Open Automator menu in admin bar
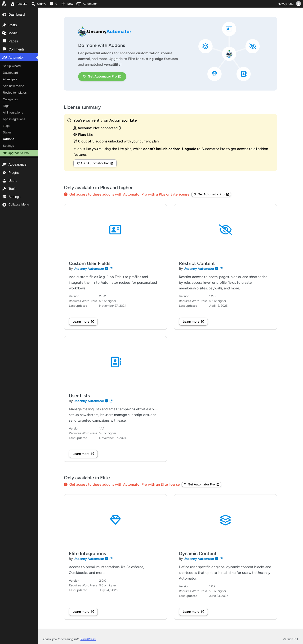The height and width of the screenshot is (644, 303). (87, 4)
